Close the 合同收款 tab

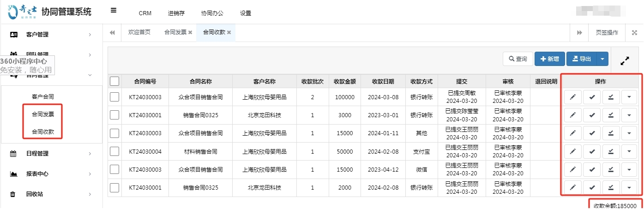(x=229, y=32)
